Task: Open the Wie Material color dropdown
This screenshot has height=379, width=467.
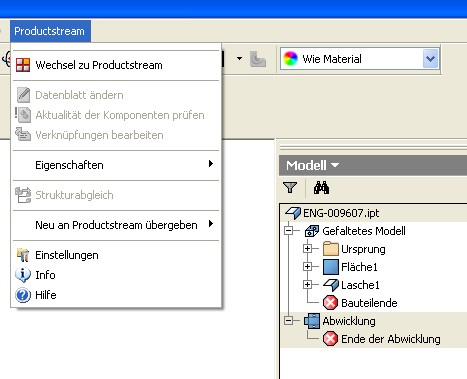Action: (x=430, y=59)
